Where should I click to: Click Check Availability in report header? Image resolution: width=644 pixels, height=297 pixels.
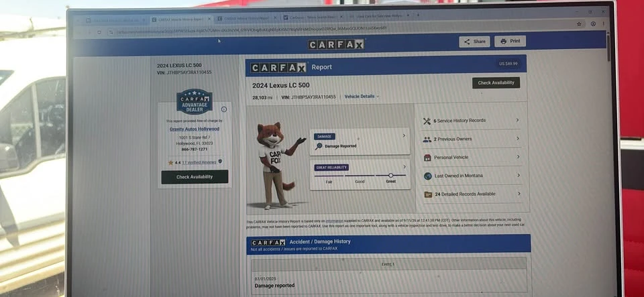(496, 83)
